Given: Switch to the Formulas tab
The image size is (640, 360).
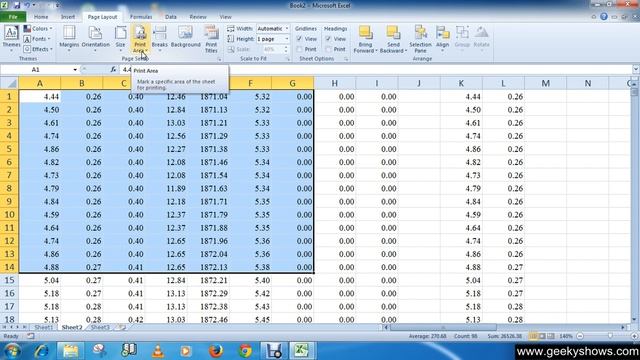Looking at the screenshot, I should pos(141,17).
